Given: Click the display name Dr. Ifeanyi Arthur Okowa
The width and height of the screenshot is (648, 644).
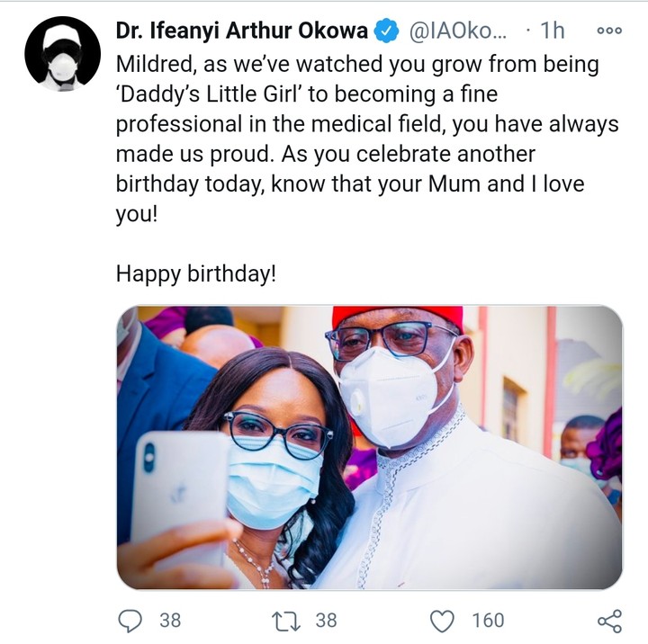Looking at the screenshot, I should click(x=241, y=31).
